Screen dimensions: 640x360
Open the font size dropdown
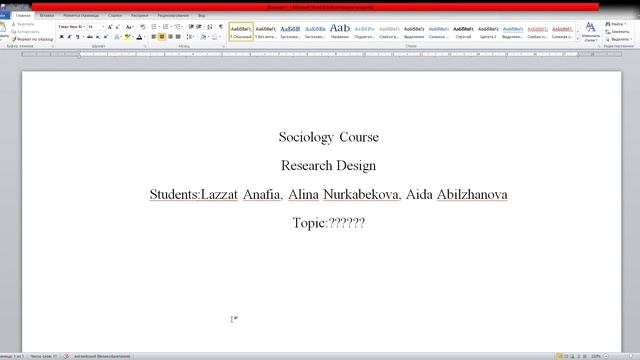click(x=103, y=27)
